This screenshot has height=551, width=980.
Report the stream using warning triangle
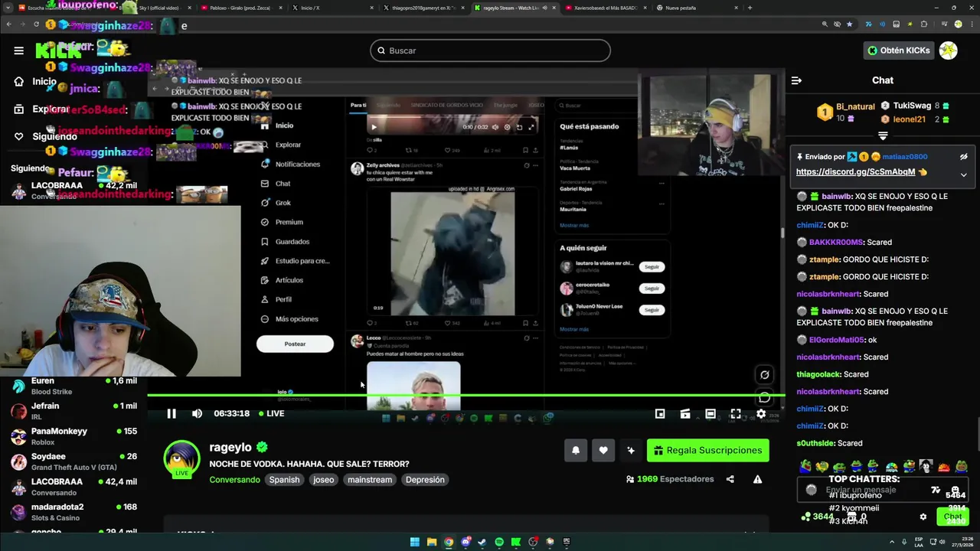tap(757, 479)
